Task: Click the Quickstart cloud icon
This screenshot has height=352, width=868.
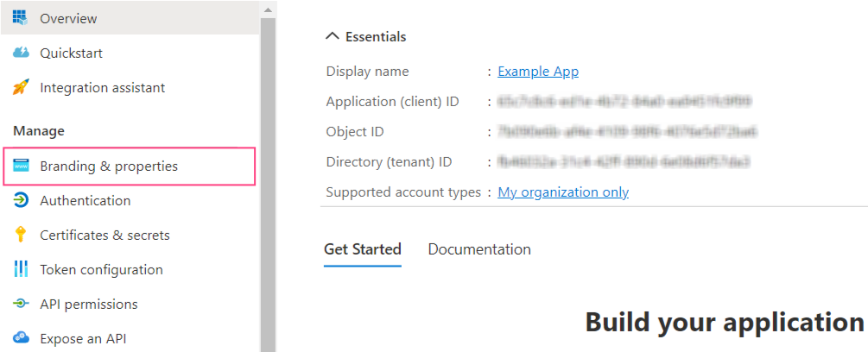Action: pyautogui.click(x=21, y=53)
